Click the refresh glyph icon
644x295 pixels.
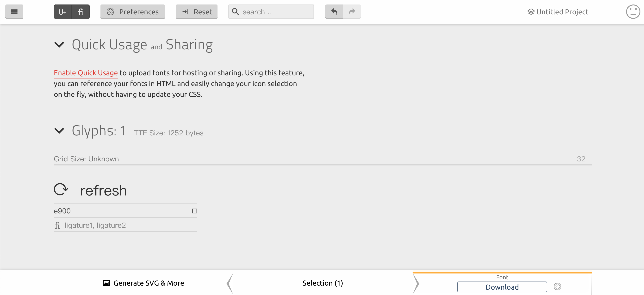[x=61, y=189]
